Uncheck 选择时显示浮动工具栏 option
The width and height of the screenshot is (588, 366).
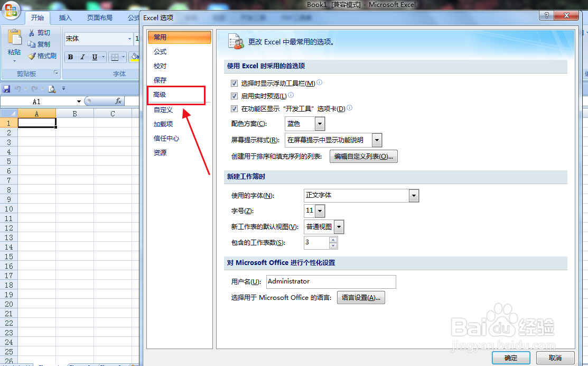[234, 83]
